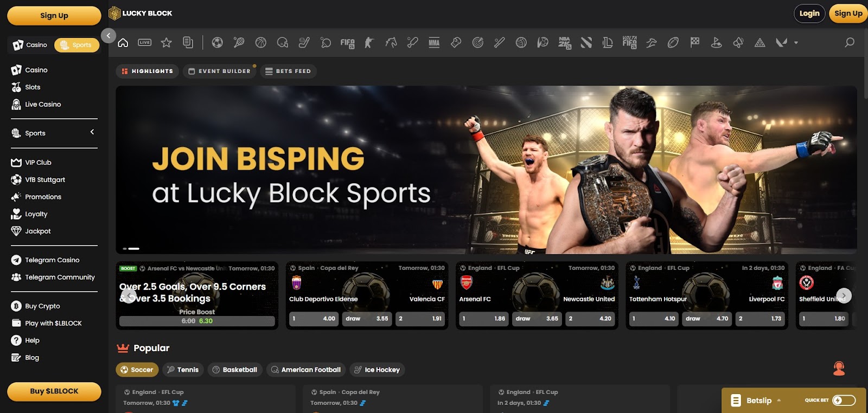Open Promotions in the sidebar
This screenshot has height=413, width=868.
(43, 197)
